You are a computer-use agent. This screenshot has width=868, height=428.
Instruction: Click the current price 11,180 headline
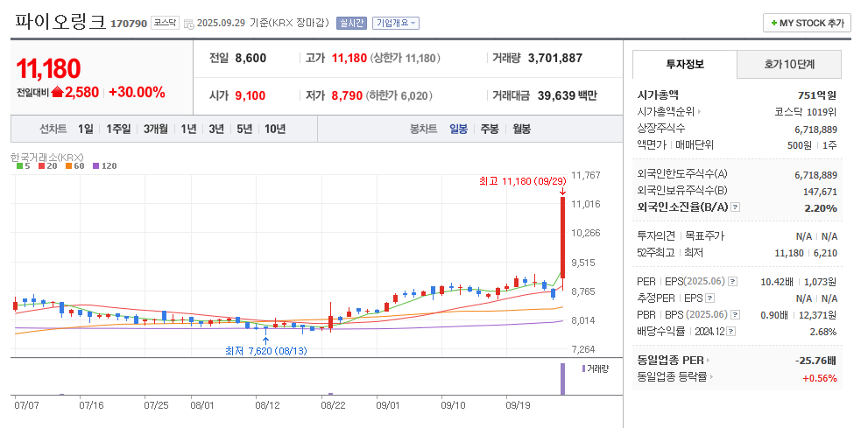point(48,68)
